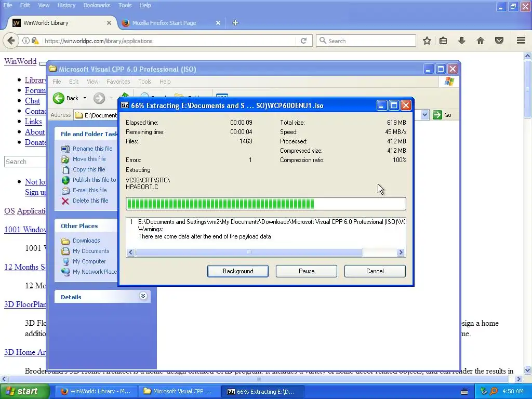Open Explorer Tools menu
Viewport: 532px width, 399px height.
click(x=144, y=82)
